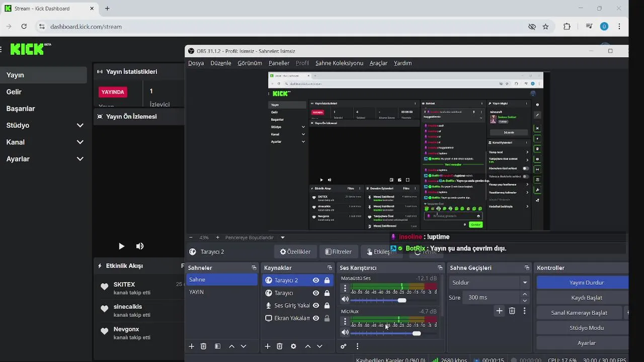The image size is (644, 362).
Task: Enable Stüdyo Modu in OBS
Action: [583, 328]
